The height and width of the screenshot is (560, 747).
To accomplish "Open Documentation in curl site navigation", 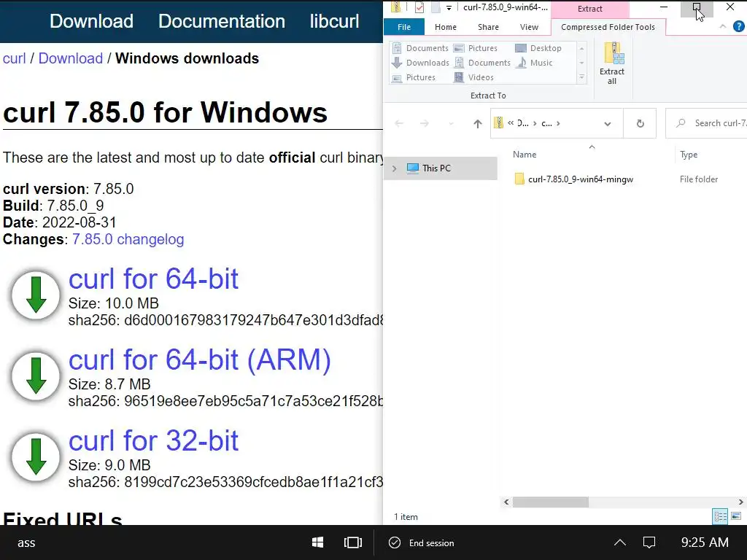I will (x=222, y=21).
